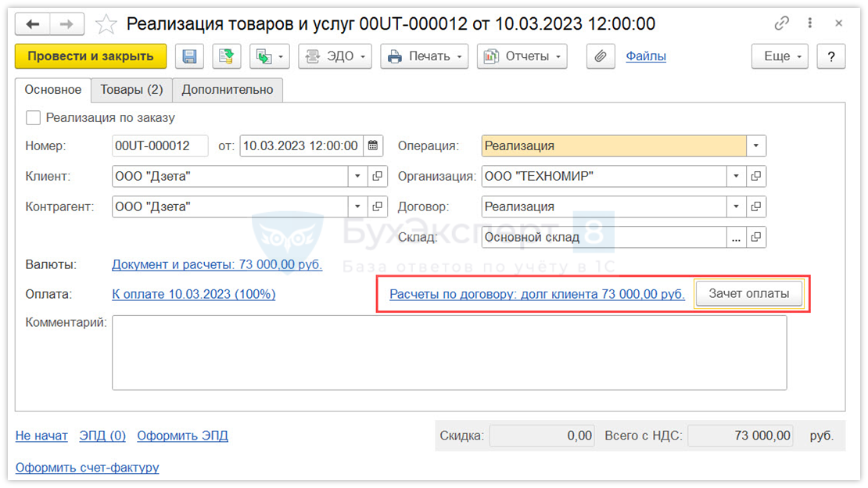Viewport: 868px width, 488px height.
Task: Click the Оформить счет-фактуру link
Action: 87,468
